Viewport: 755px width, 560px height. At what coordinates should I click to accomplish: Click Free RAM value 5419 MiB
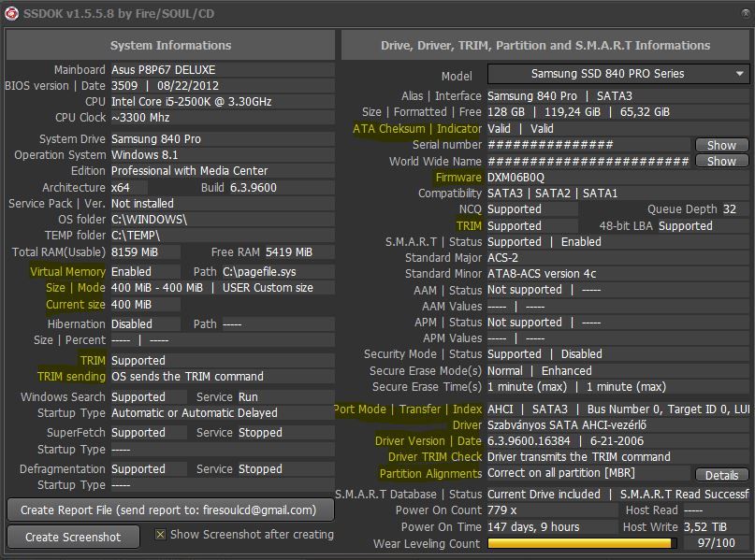click(x=289, y=252)
